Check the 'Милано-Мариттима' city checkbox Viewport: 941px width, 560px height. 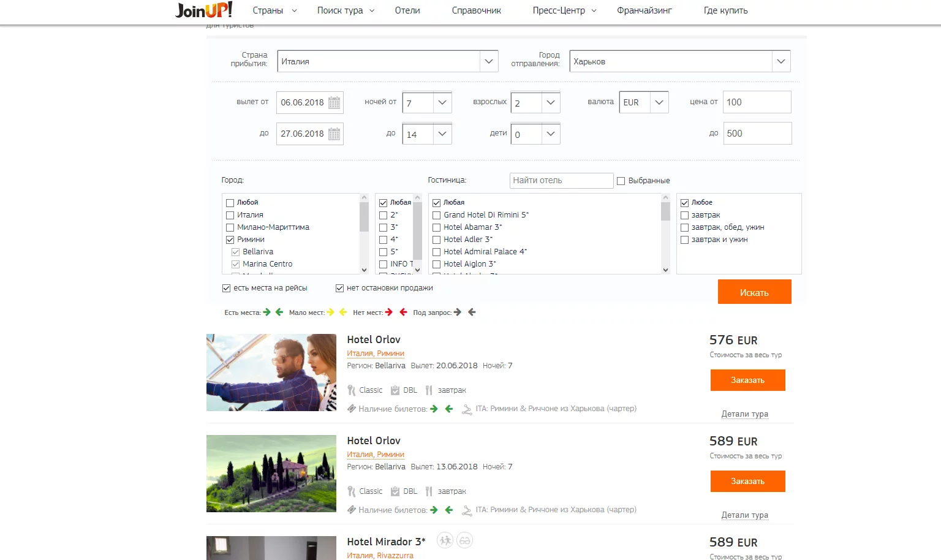(230, 227)
